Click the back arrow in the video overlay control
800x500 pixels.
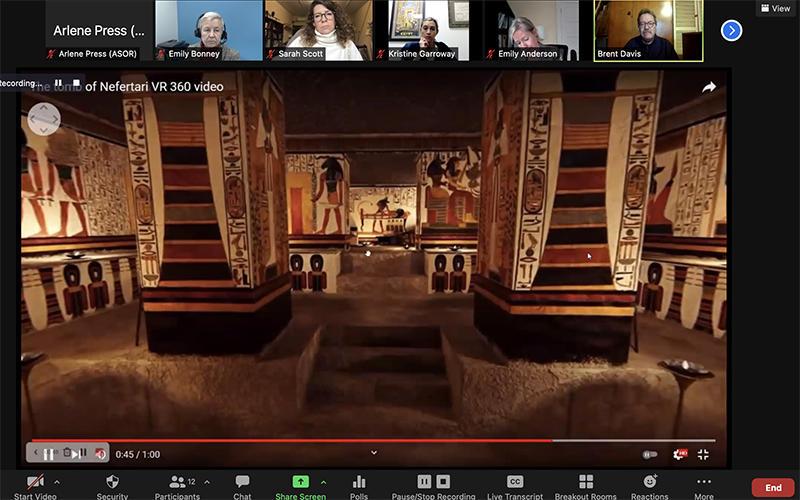35,453
